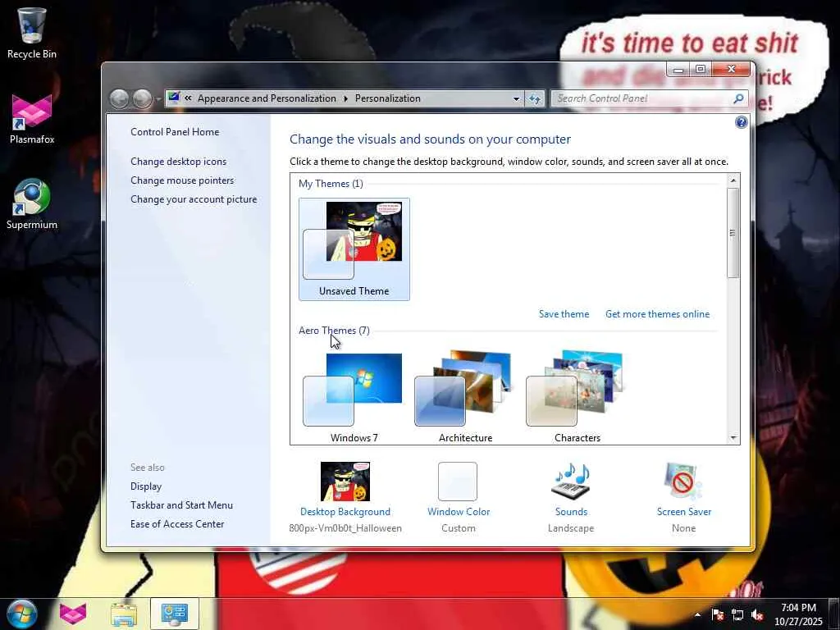
Task: Click the themes list scroll down arrow
Action: click(733, 438)
